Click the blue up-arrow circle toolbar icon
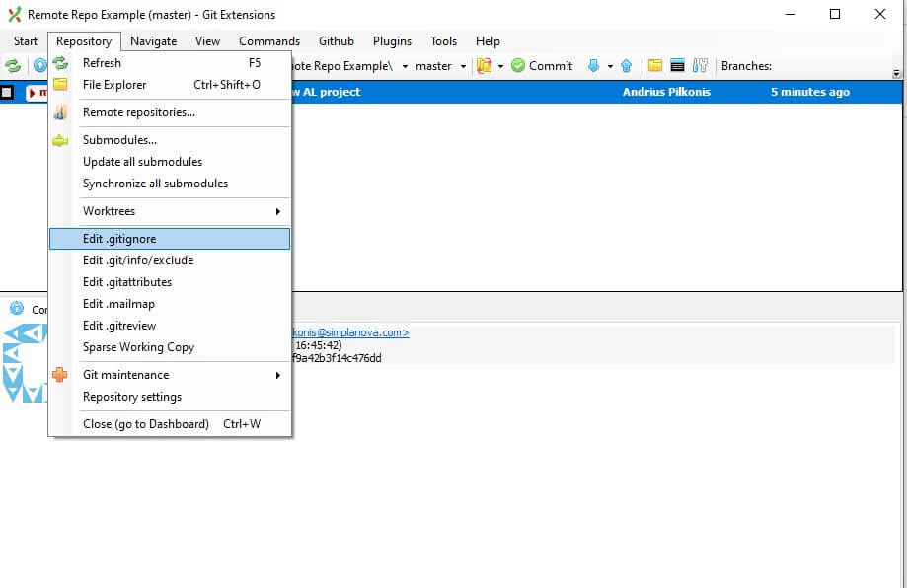Screen dimensions: 907x588 [39, 66]
